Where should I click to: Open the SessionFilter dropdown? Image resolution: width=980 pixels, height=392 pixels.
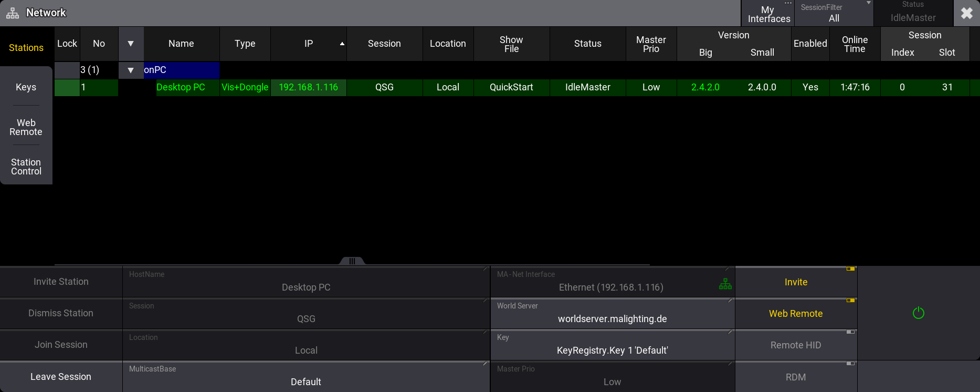tap(834, 13)
